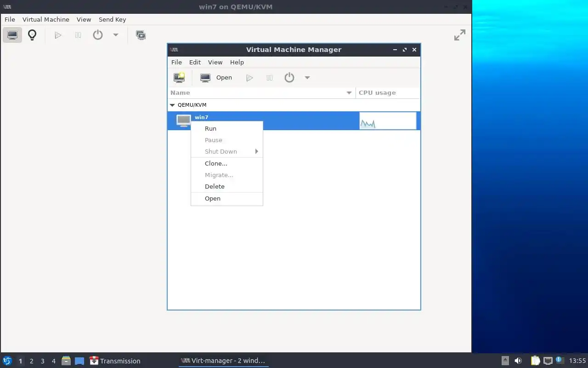Image resolution: width=588 pixels, height=368 pixels.
Task: Open shutdown dropdown arrow in Manager toolbar
Action: 307,78
